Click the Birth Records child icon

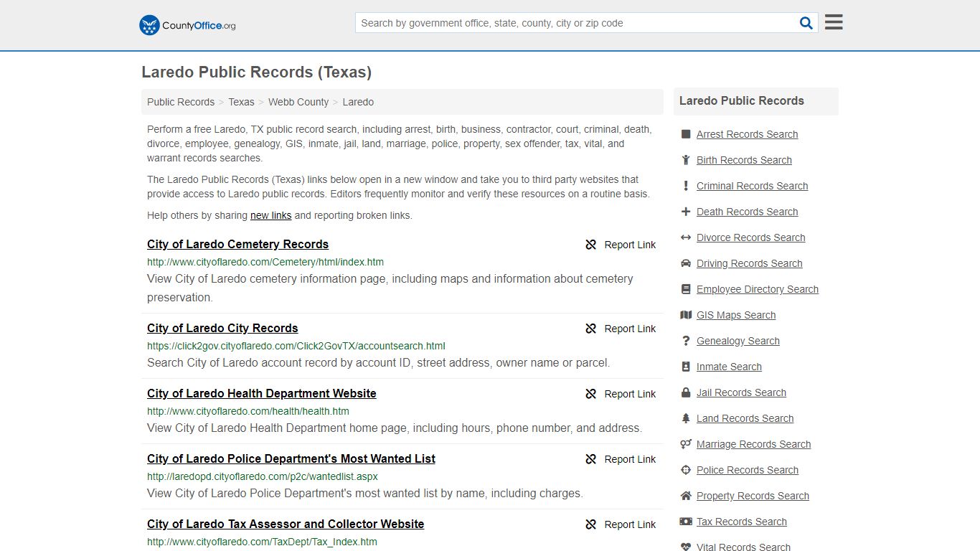tap(686, 160)
